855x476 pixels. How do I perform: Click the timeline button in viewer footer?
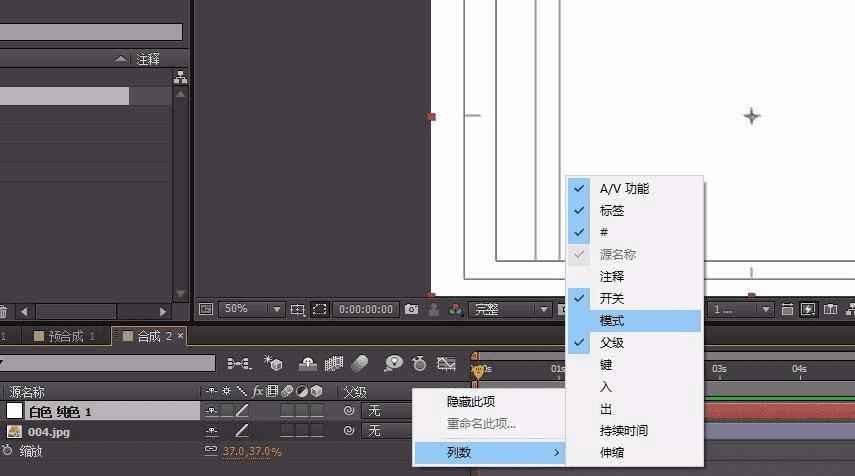point(830,310)
